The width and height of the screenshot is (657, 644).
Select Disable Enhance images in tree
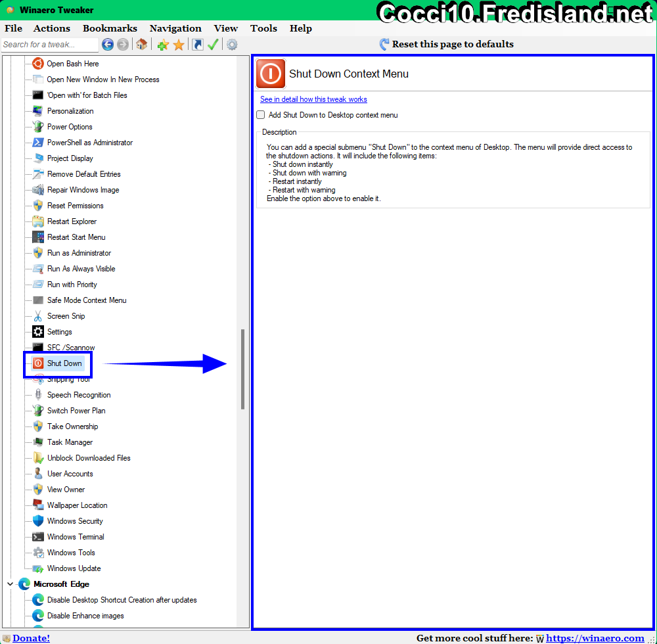click(85, 616)
